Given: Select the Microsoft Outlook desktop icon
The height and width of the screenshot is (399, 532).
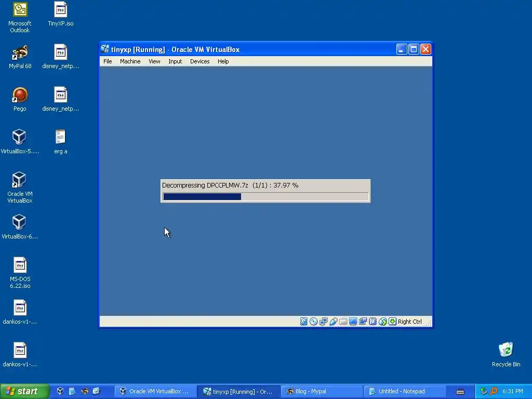Looking at the screenshot, I should pos(20,18).
